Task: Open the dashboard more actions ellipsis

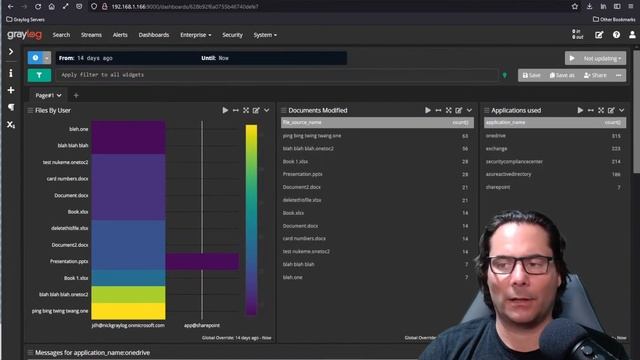Action: [619, 75]
